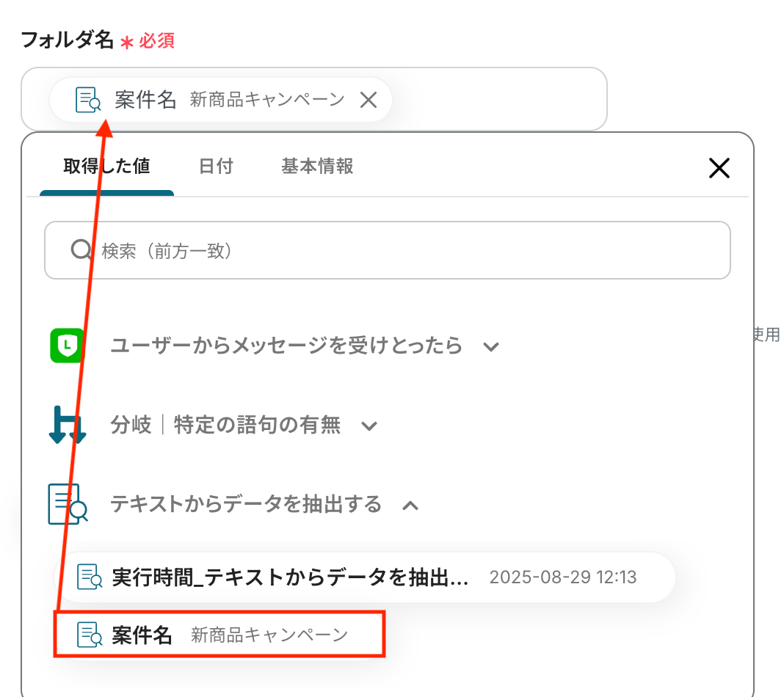Switch to the 日付 tab

pyautogui.click(x=216, y=167)
